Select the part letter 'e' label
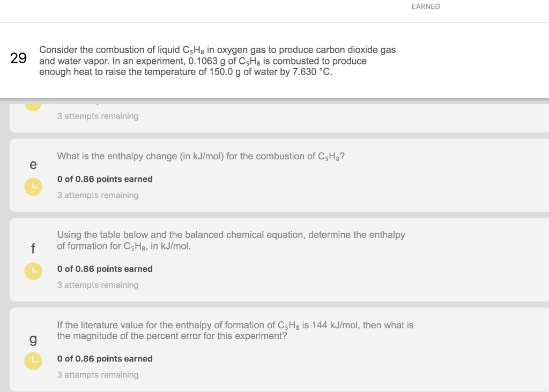The height and width of the screenshot is (392, 549). pos(33,164)
